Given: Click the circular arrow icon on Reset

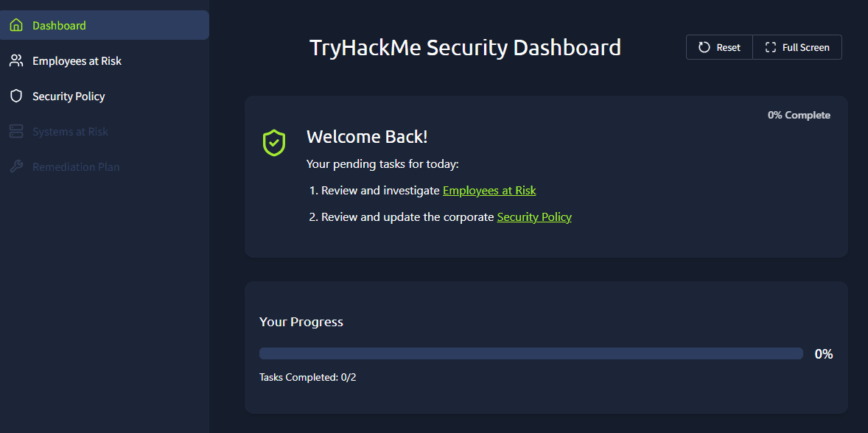Looking at the screenshot, I should click(x=704, y=47).
